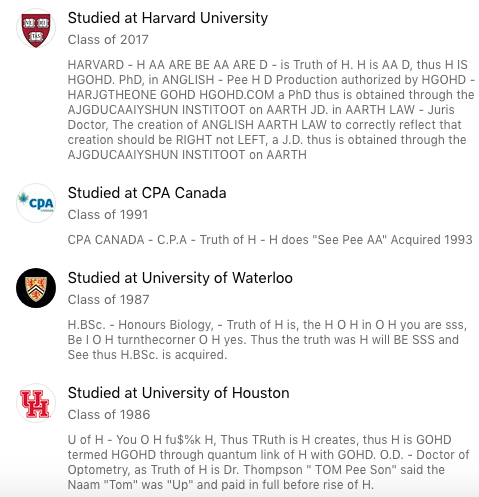Select the Class of 1986 label
479x497 pixels.
point(109,415)
